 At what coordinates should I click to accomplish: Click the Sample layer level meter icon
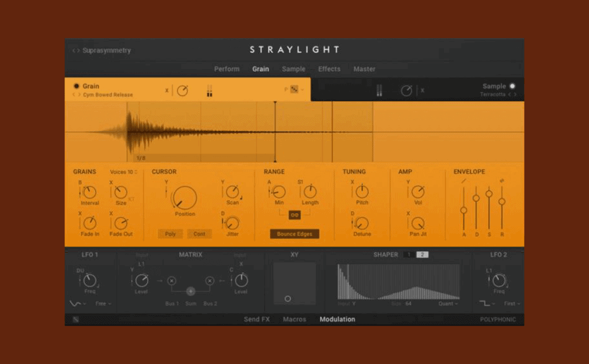click(x=379, y=91)
